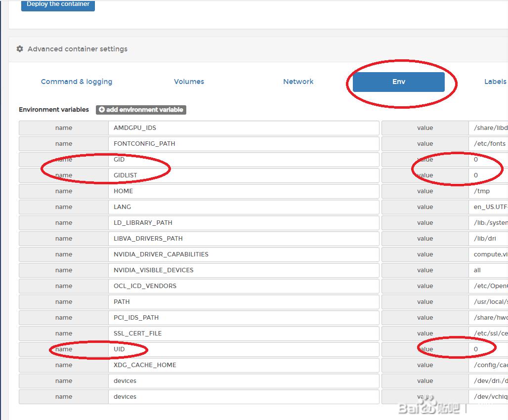Screen dimensions: 508x420
Task: Click the UID name input field
Action: 243,349
